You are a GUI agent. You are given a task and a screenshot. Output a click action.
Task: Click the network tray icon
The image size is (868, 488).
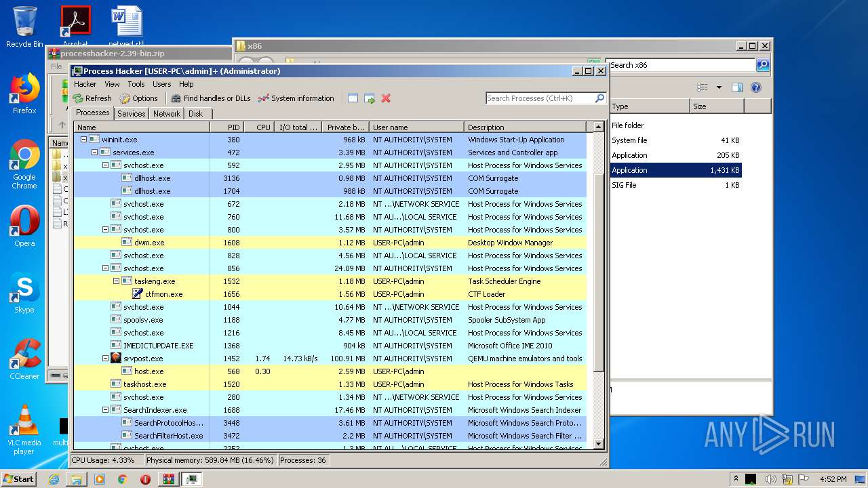pos(788,479)
